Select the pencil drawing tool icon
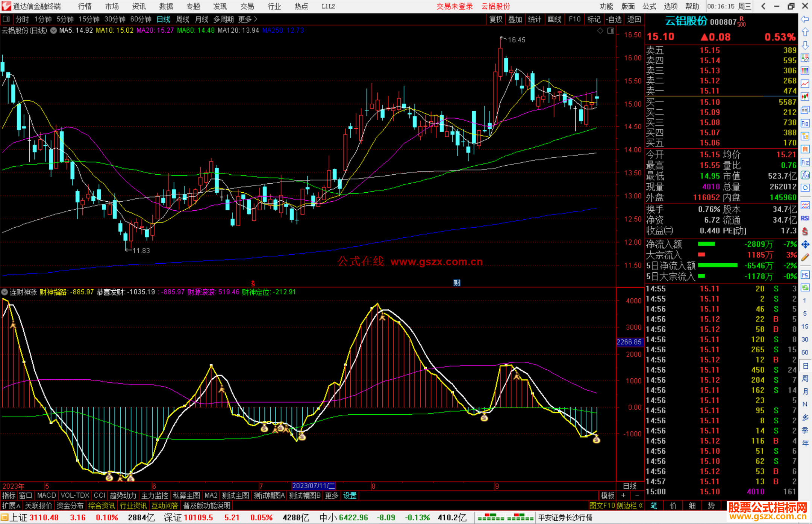Image resolution: width=812 pixels, height=524 pixels. 805,257
